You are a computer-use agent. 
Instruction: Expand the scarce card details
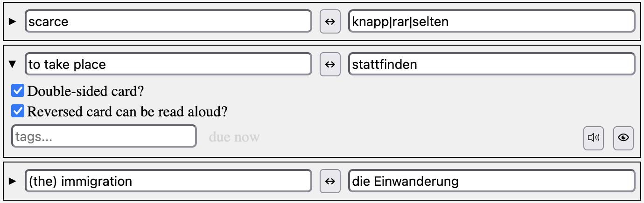tap(13, 22)
